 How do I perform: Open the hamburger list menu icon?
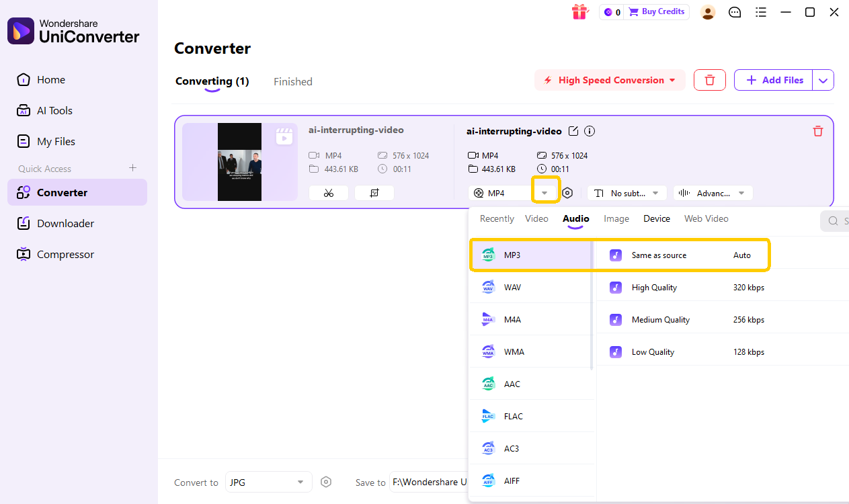[x=761, y=12]
